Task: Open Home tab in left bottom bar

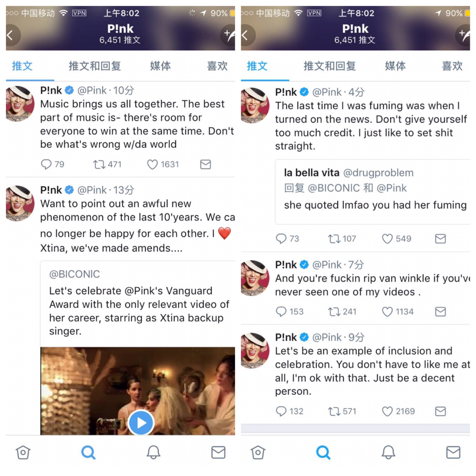Action: (23, 453)
